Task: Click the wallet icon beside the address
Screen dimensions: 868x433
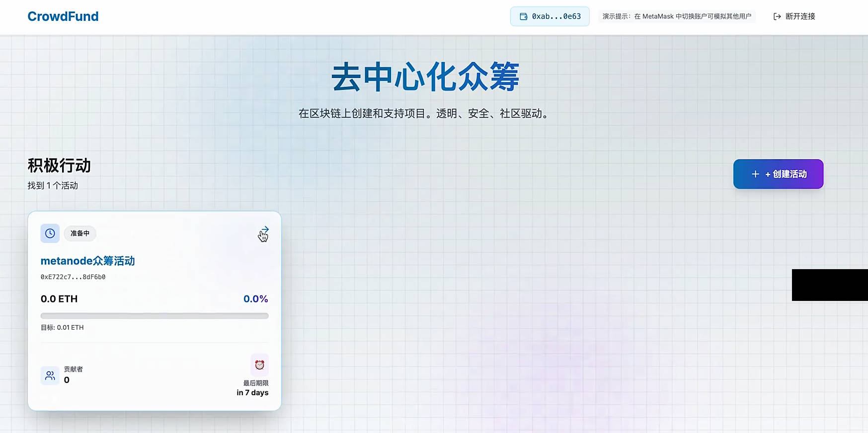Action: tap(523, 16)
